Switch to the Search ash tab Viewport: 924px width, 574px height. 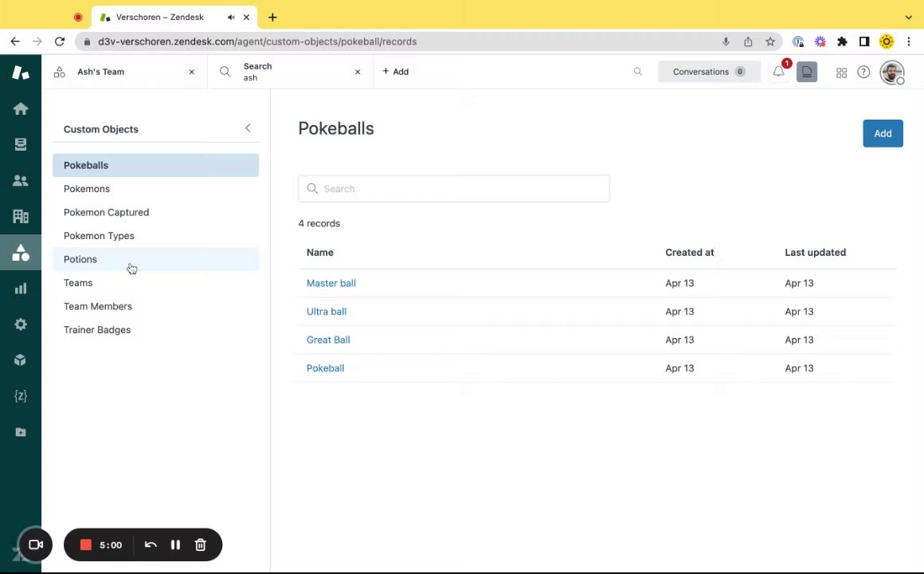[x=291, y=72]
